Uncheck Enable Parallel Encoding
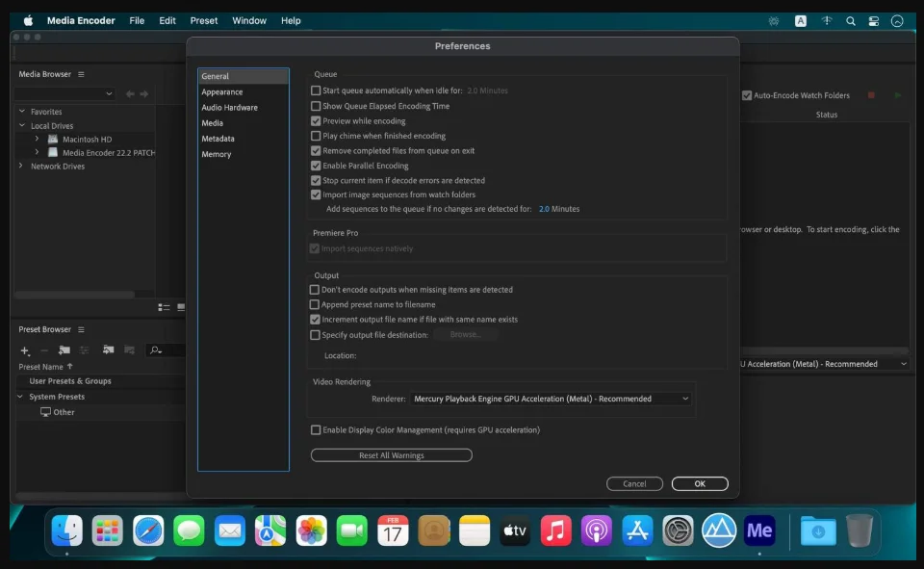The height and width of the screenshot is (569, 924). 316,166
